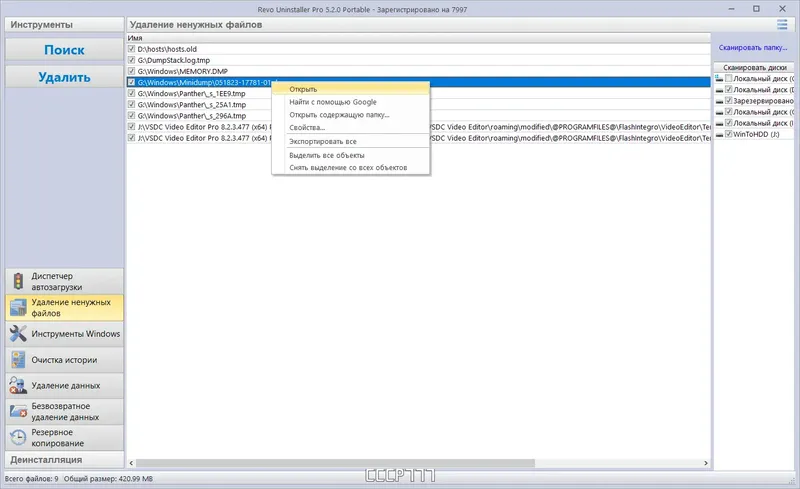Uncheck the highlighted Minidump file checkbox
The image size is (800, 489).
click(131, 82)
